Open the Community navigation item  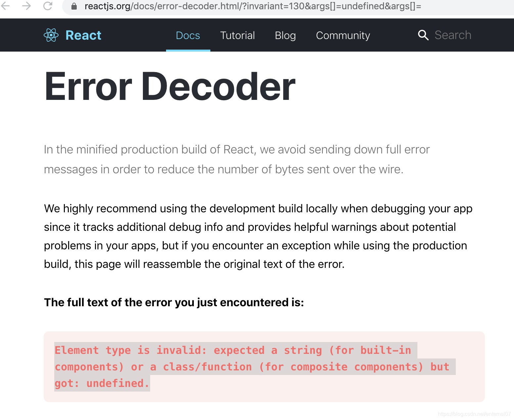coord(343,35)
